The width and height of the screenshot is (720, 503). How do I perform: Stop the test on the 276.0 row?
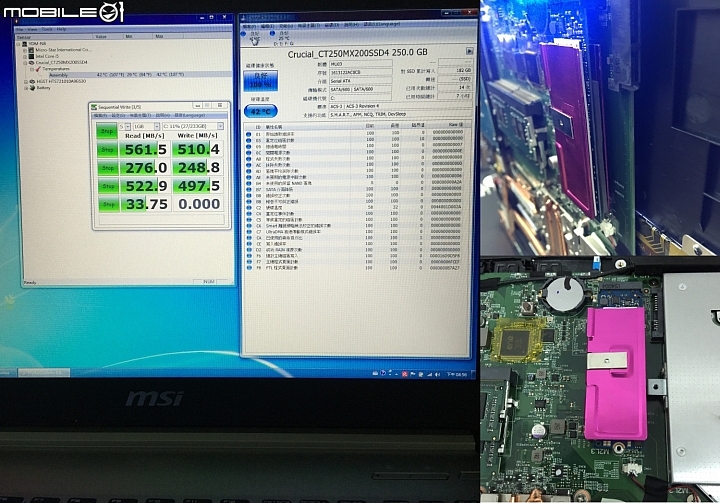(107, 168)
